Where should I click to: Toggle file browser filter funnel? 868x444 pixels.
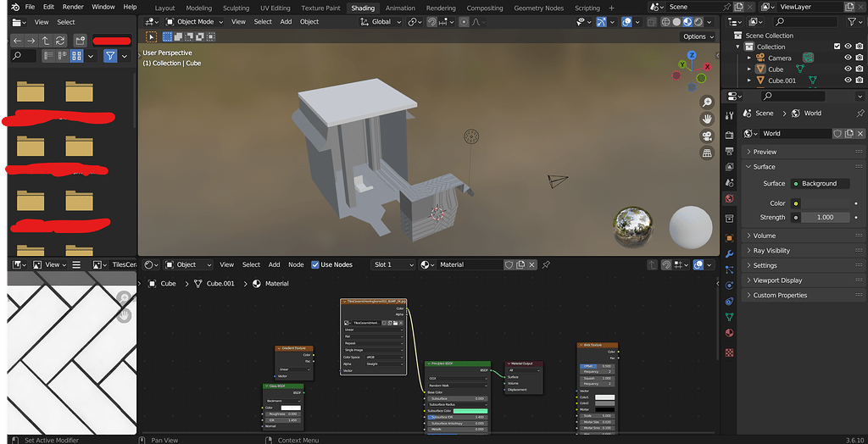(110, 56)
